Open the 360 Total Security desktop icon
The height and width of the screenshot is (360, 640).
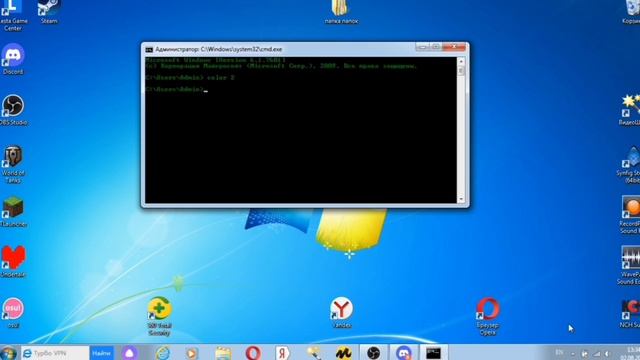(x=159, y=316)
